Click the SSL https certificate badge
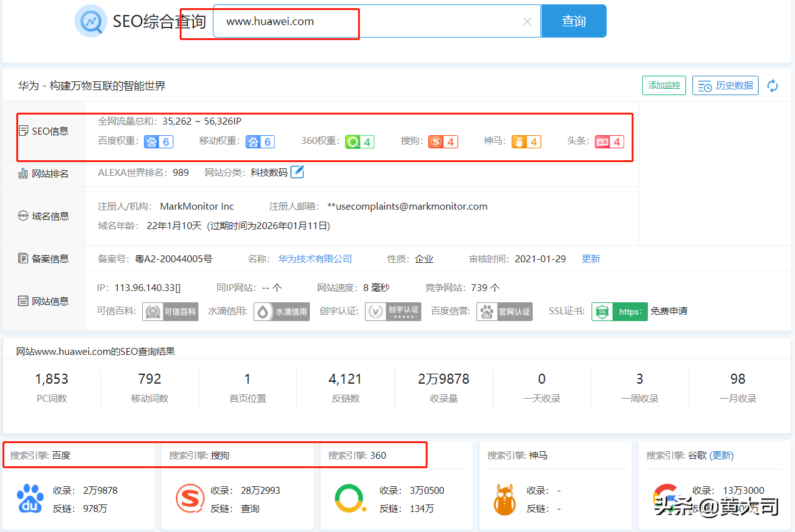 620,311
